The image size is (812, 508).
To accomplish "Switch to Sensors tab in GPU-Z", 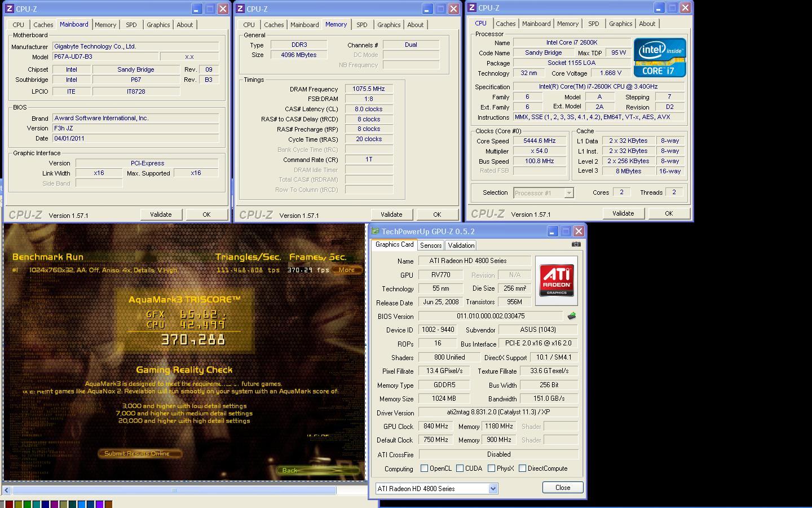I will click(431, 246).
